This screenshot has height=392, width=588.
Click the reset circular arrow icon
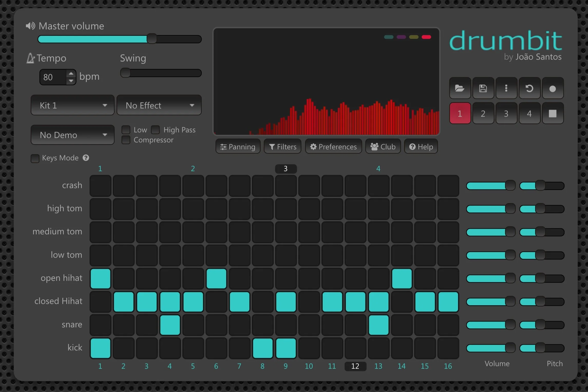point(529,88)
